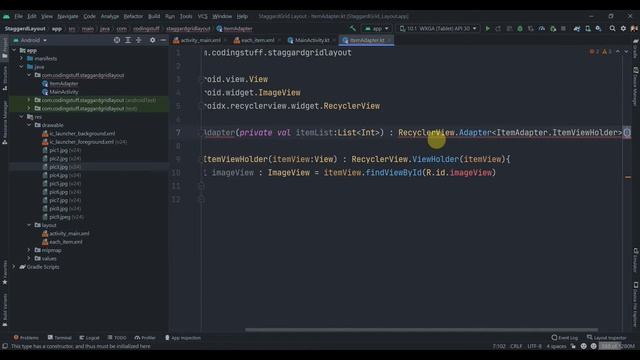The height and width of the screenshot is (360, 640).
Task: Open the Android project view dropdown
Action: (30, 40)
